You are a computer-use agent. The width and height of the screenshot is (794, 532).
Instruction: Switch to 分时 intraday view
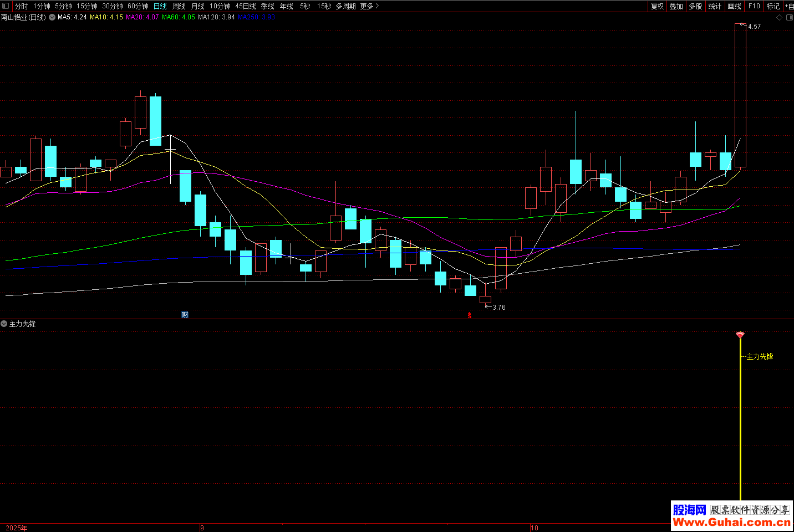pyautogui.click(x=21, y=6)
